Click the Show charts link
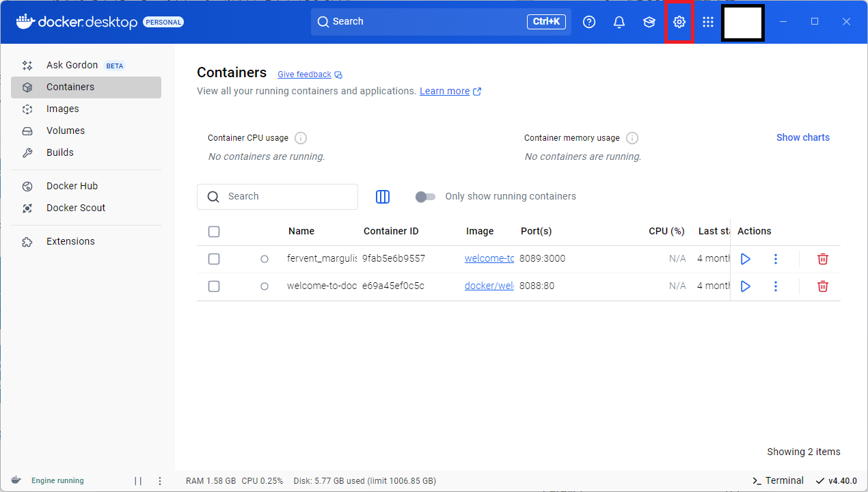The image size is (868, 492). 802,137
